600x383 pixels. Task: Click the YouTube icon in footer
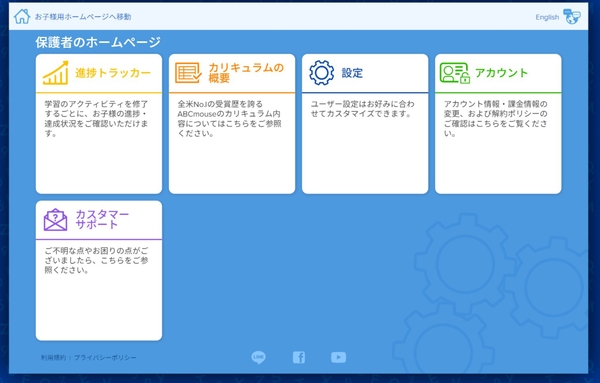click(338, 357)
